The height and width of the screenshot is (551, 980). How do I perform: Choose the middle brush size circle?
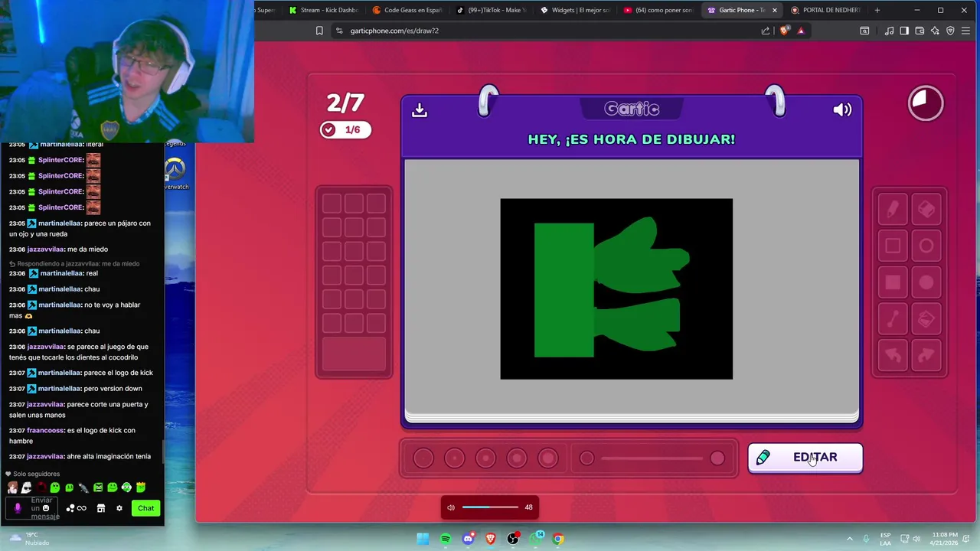(x=485, y=458)
